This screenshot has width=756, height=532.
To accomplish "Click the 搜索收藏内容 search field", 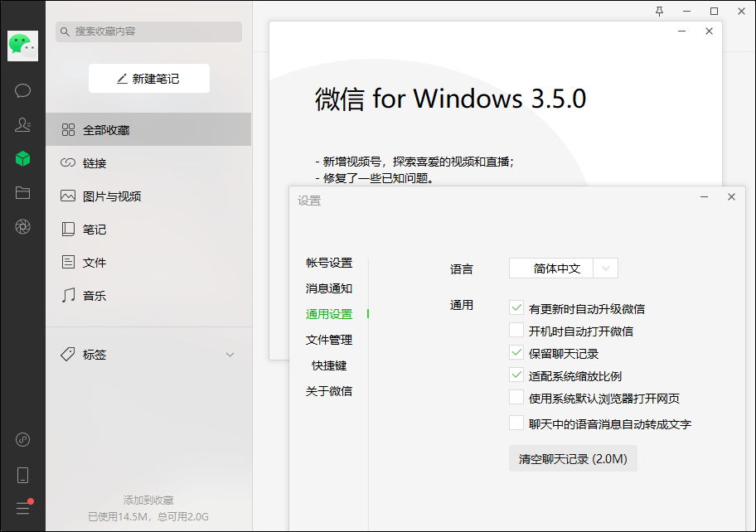I will point(149,31).
